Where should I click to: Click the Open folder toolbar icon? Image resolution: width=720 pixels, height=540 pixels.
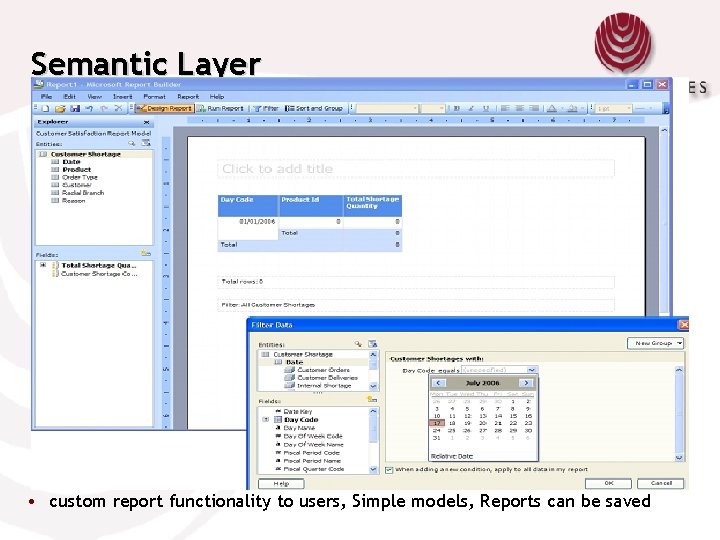pyautogui.click(x=60, y=109)
